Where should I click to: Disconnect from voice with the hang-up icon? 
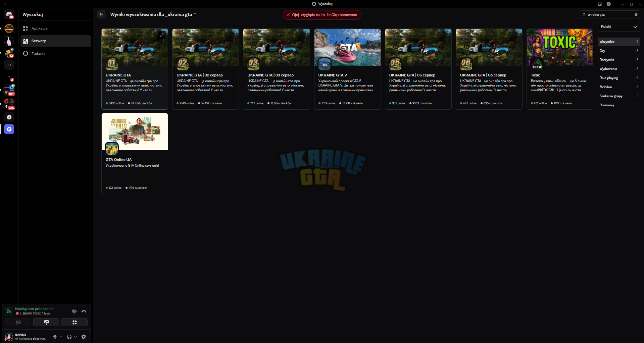point(84,311)
